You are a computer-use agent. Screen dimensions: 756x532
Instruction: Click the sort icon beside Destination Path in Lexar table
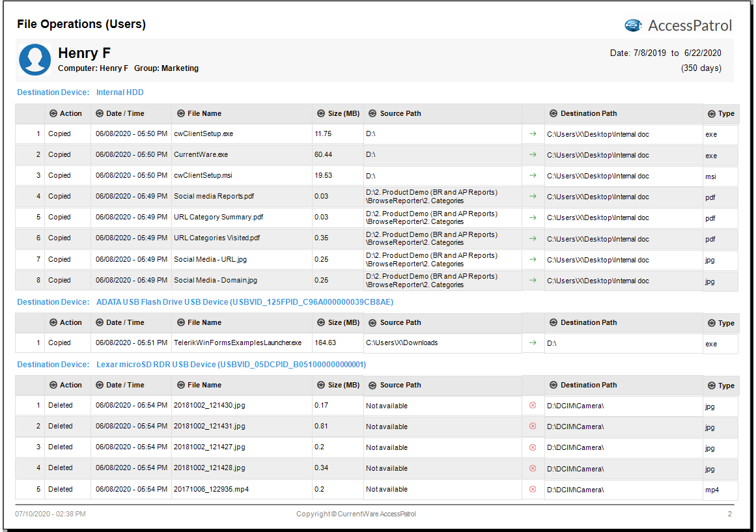click(553, 385)
